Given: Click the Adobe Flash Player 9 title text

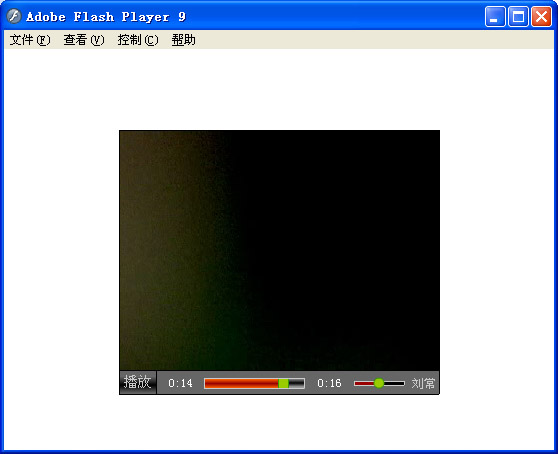Looking at the screenshot, I should coord(106,17).
